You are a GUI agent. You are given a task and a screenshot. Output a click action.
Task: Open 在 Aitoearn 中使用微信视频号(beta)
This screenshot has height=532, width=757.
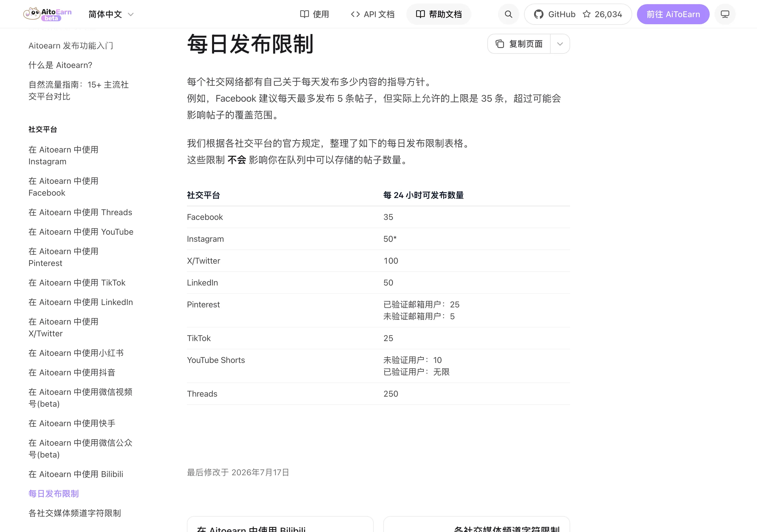click(x=80, y=397)
